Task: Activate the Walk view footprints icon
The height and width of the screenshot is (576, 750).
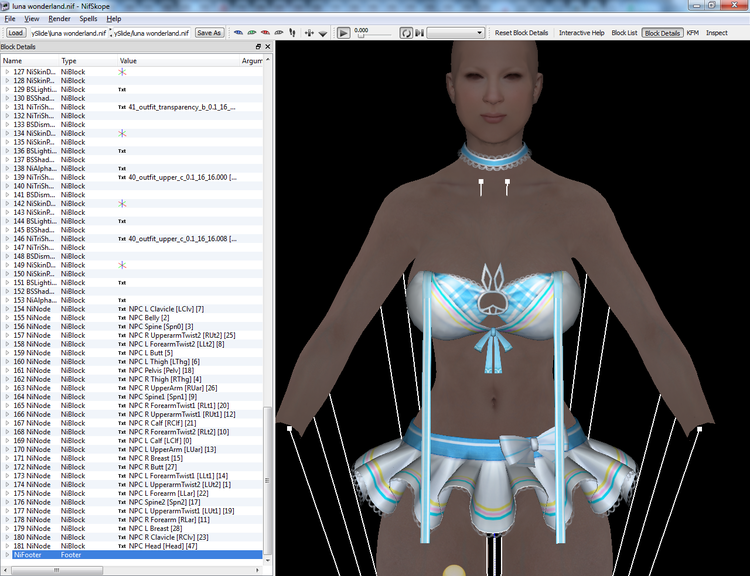Action: coord(292,33)
